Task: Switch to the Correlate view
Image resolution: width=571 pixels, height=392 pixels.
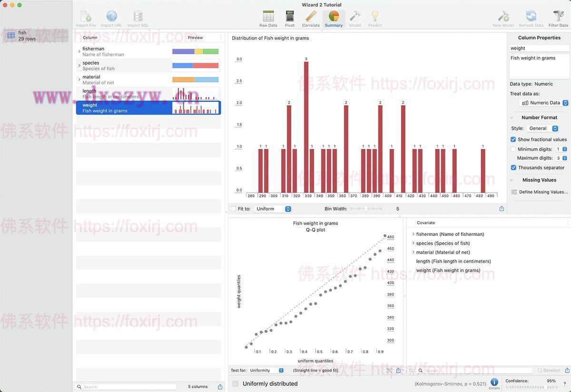Action: point(311,19)
